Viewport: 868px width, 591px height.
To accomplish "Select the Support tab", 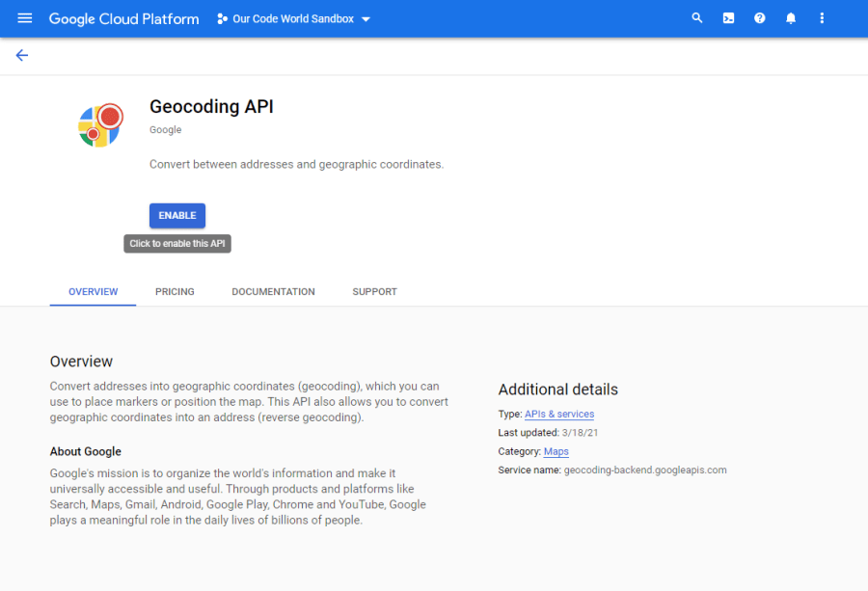I will click(x=375, y=291).
